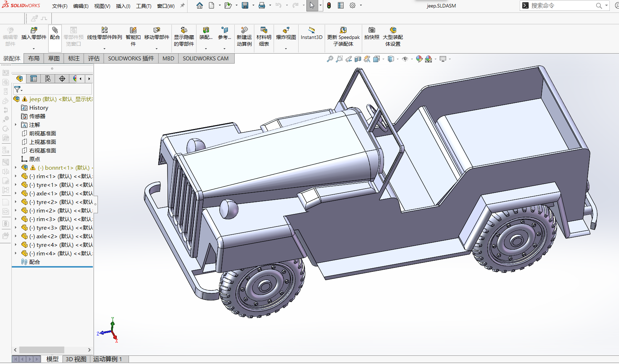Viewport: 619px width, 364px height.
Task: Click the Take Snapshot (拍快照) camera icon
Action: (371, 31)
